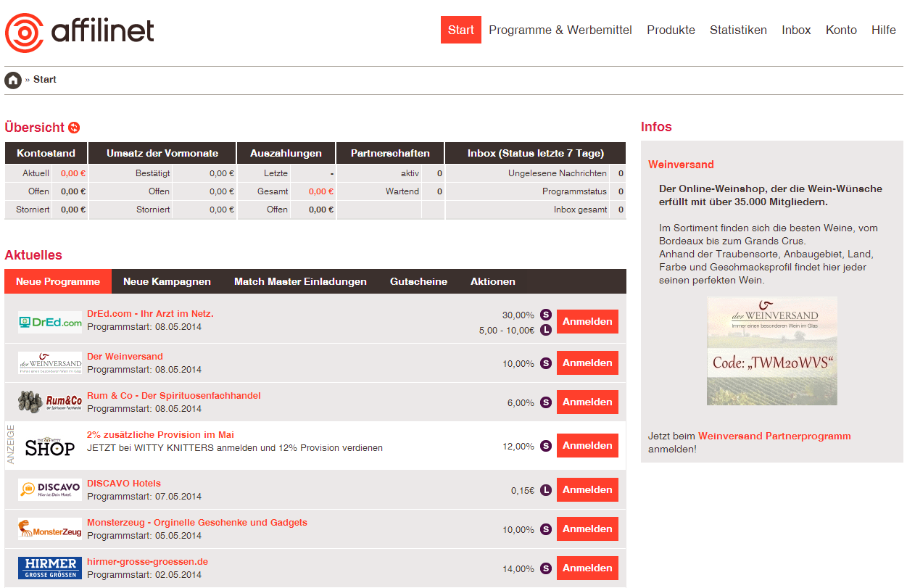
Task: Open the Der Weinversand program link
Action: click(x=125, y=357)
